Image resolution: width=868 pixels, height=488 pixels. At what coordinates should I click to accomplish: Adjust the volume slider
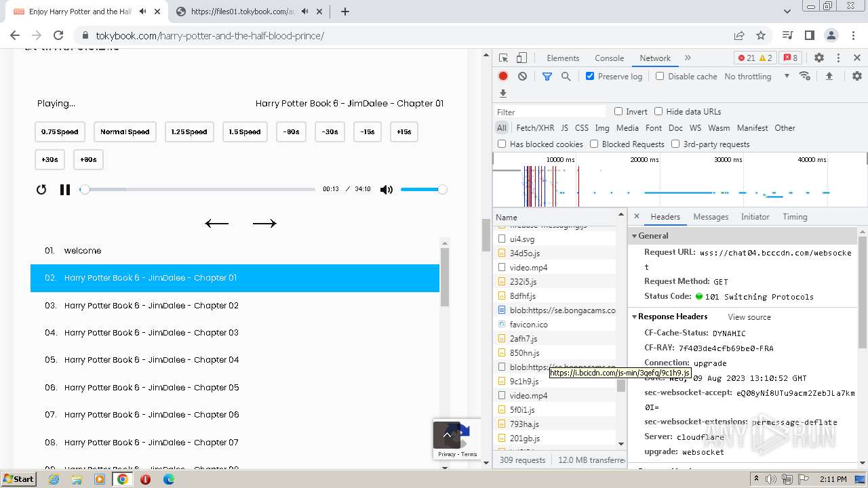(x=422, y=190)
